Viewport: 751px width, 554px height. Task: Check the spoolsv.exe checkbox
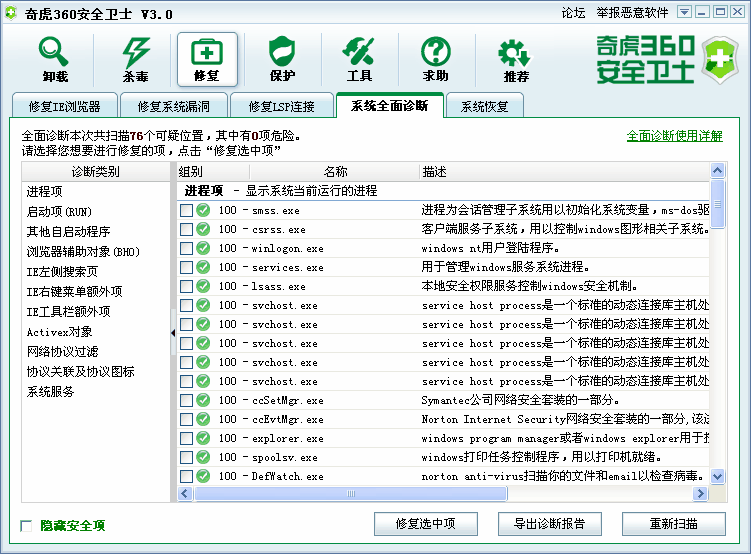pos(186,458)
